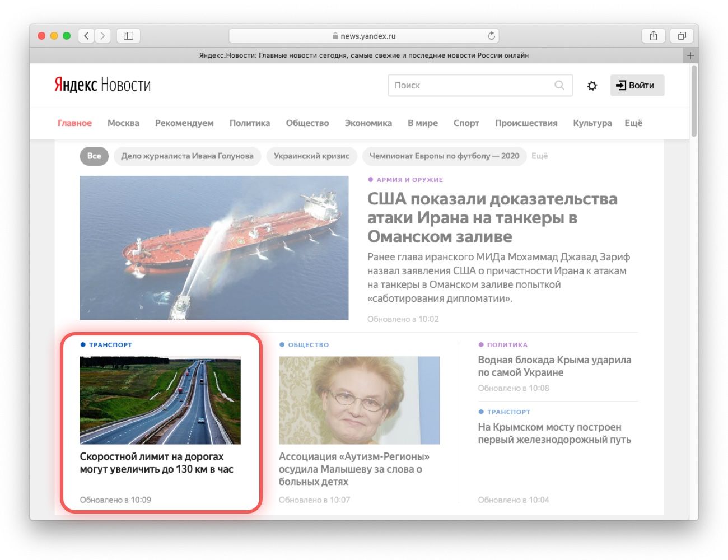Switch to the 'Политика' tab
Screen dimensions: 728x560
click(249, 123)
